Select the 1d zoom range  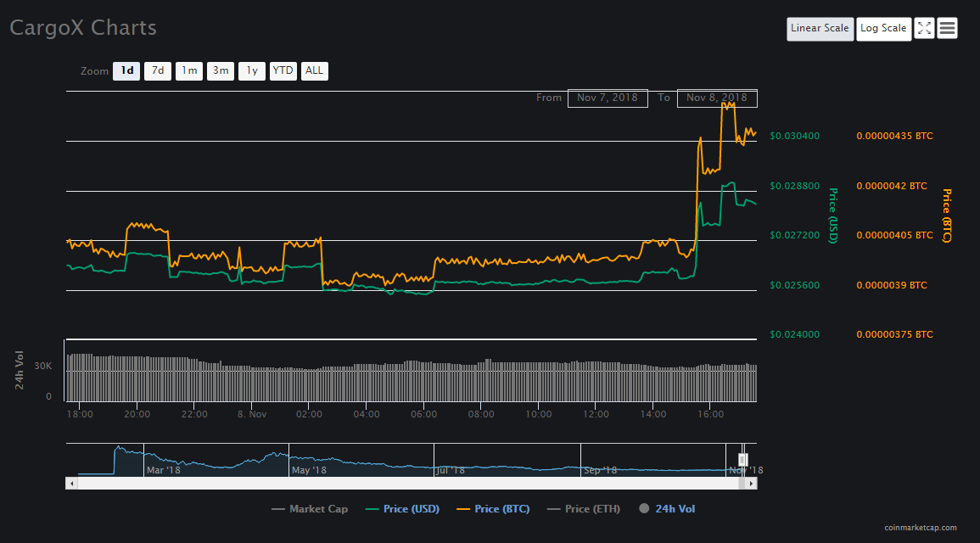pyautogui.click(x=126, y=71)
